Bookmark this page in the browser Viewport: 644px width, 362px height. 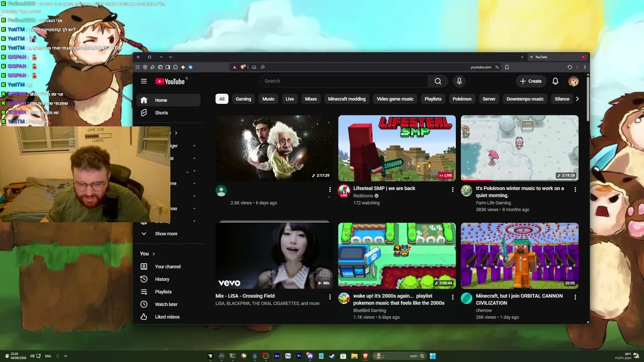pyautogui.click(x=507, y=67)
